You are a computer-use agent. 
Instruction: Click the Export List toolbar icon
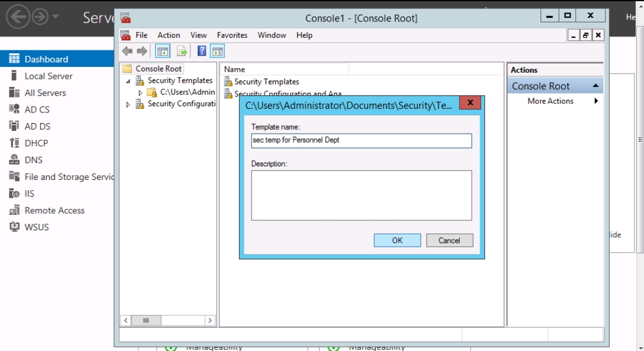click(x=182, y=51)
